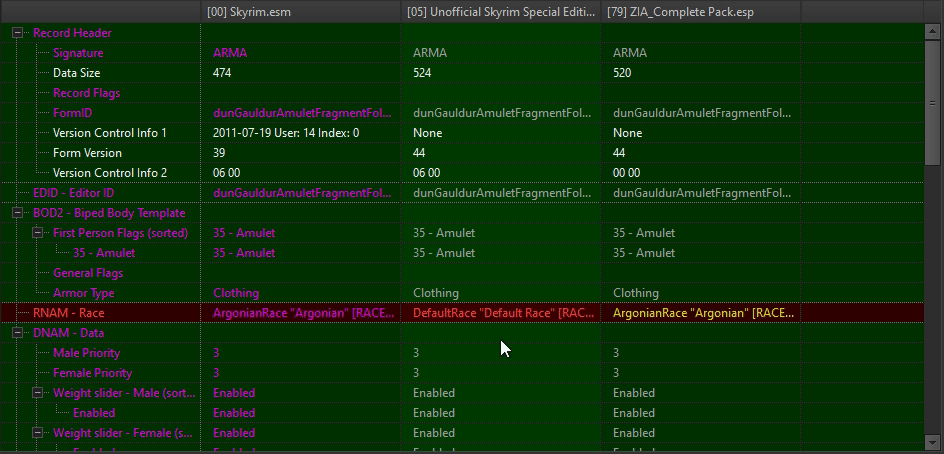Click the scrollbar up arrow
Screen dimensions: 944x454
point(932,30)
